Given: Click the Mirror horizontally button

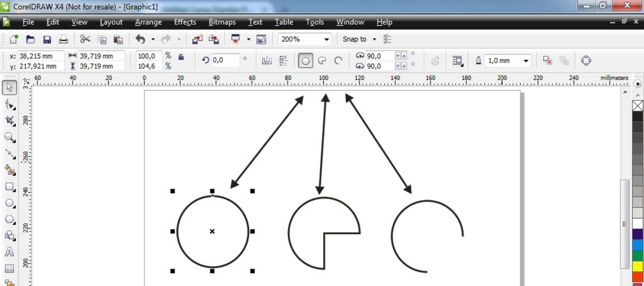Looking at the screenshot, I should 267,61.
